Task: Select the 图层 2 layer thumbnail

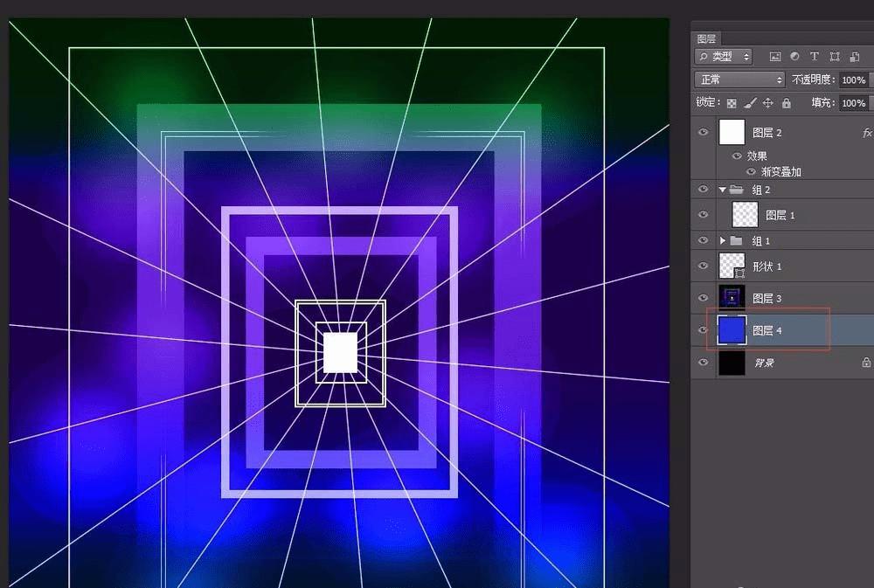Action: (x=732, y=133)
